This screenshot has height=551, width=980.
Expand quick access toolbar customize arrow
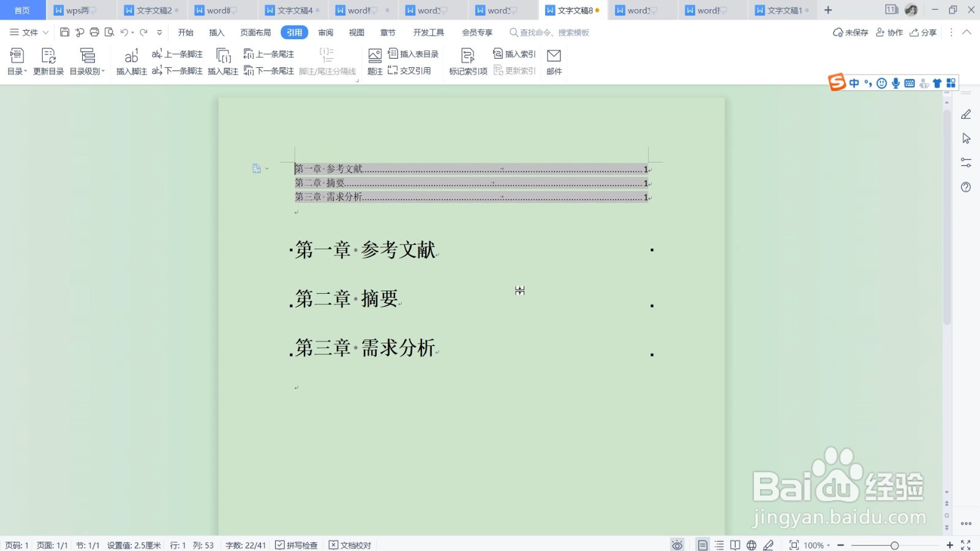click(159, 32)
